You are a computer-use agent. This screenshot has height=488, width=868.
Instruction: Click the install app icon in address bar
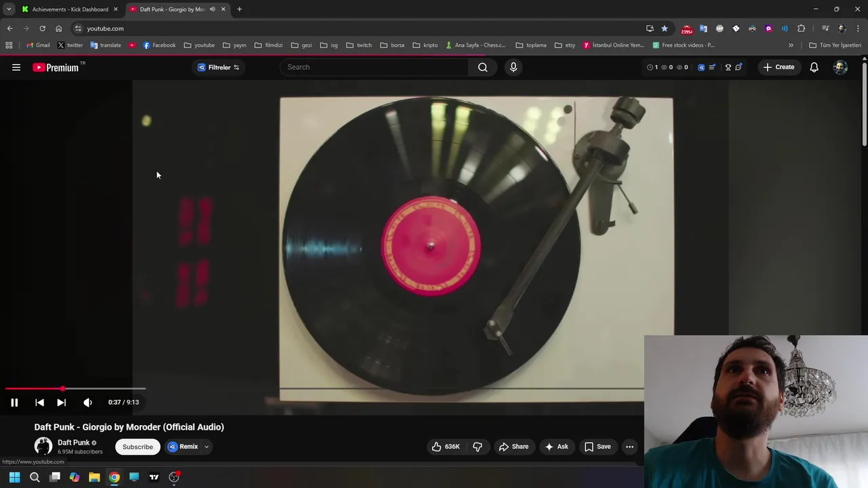[650, 28]
